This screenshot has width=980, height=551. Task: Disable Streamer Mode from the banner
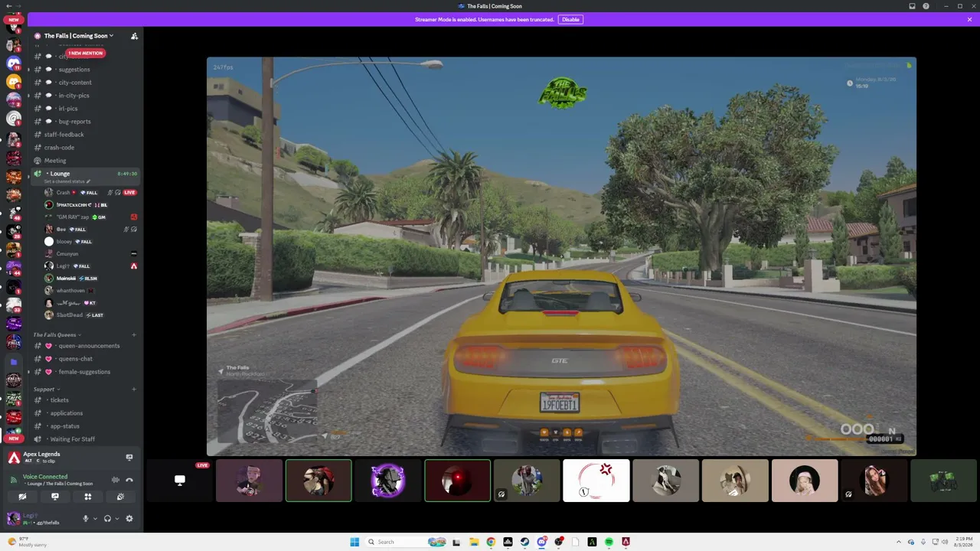coord(570,19)
